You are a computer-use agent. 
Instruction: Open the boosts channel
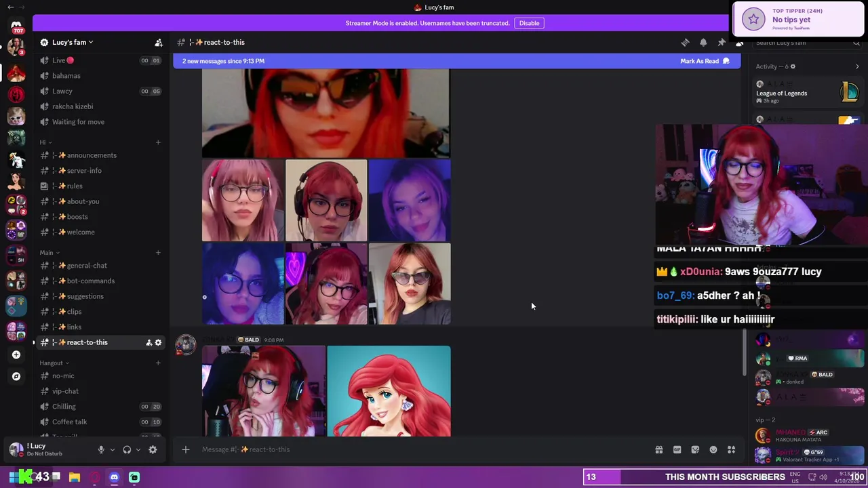[100, 217]
